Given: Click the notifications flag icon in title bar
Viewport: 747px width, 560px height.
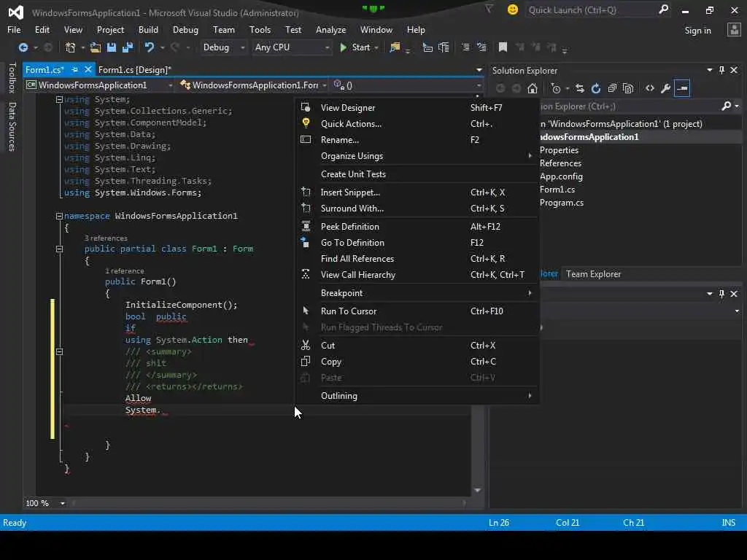Looking at the screenshot, I should [489, 9].
